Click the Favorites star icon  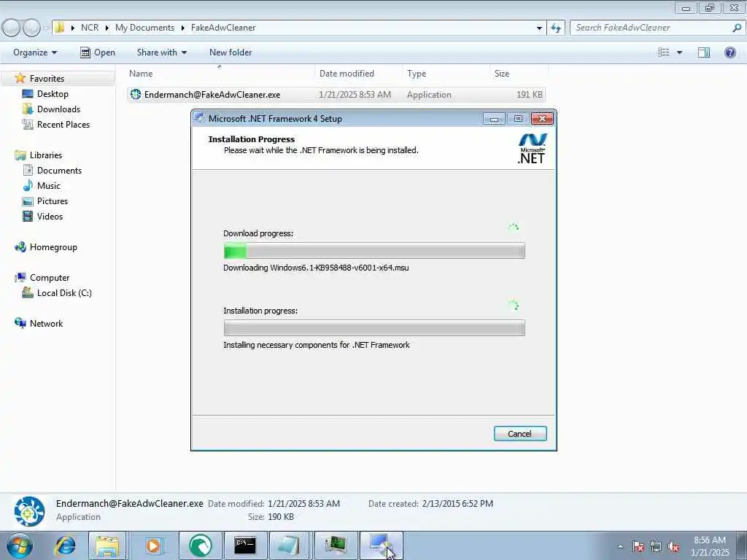point(20,78)
